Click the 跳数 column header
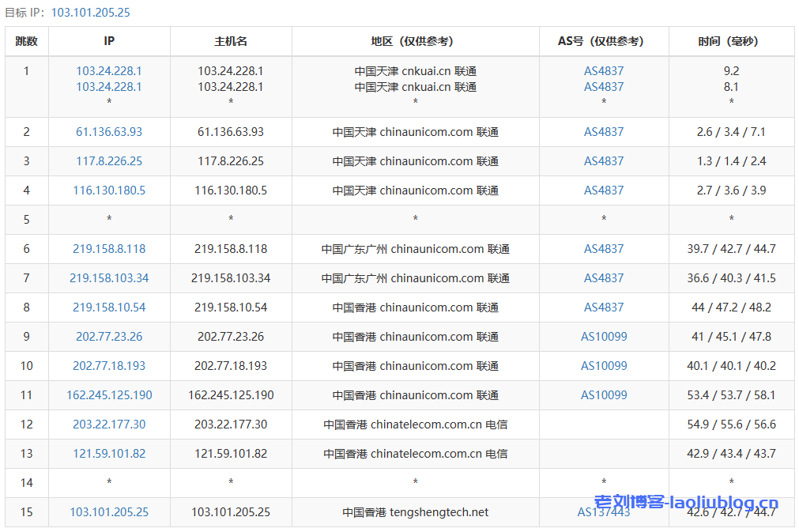Screen dimensions: 799x532 point(26,41)
